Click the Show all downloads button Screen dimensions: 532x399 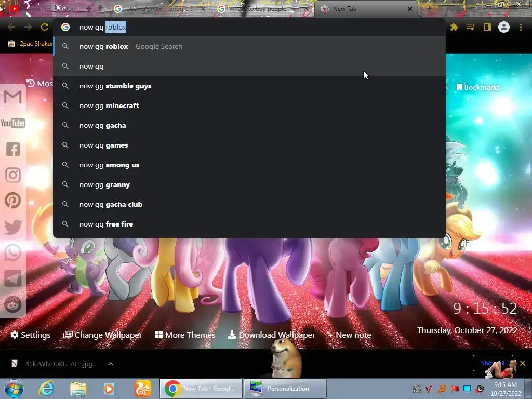[x=493, y=363]
